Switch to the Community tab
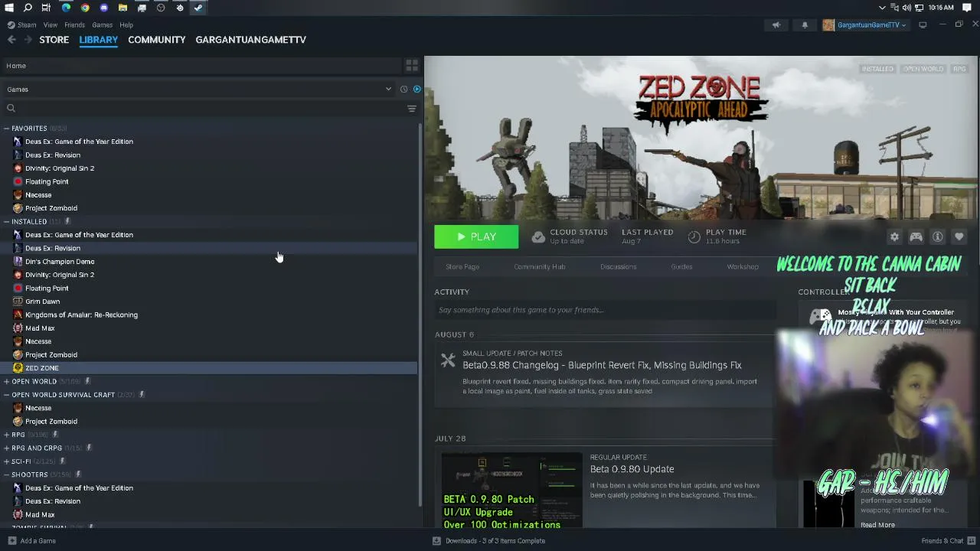This screenshot has width=980, height=551. (x=157, y=40)
